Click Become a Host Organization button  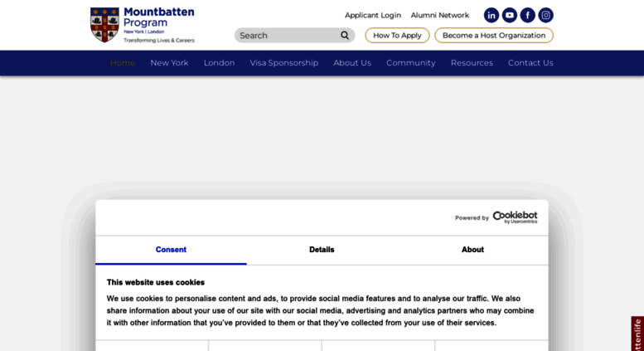point(494,36)
